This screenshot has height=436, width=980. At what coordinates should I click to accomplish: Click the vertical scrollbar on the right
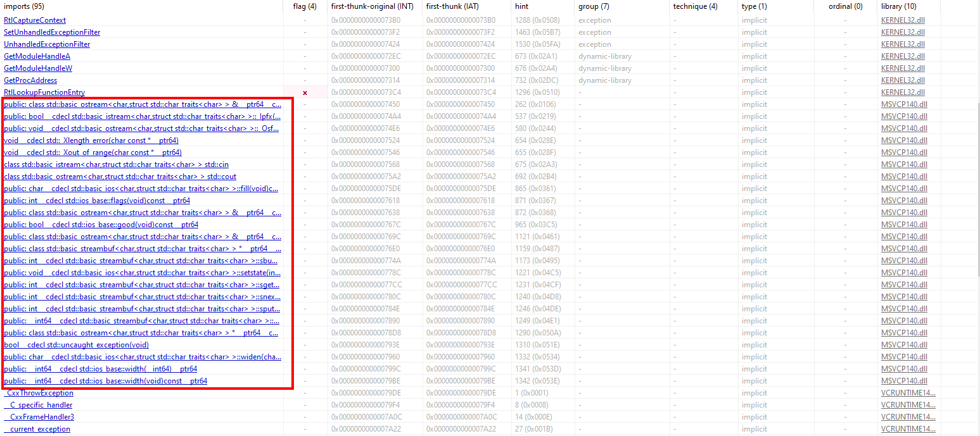[x=976, y=190]
